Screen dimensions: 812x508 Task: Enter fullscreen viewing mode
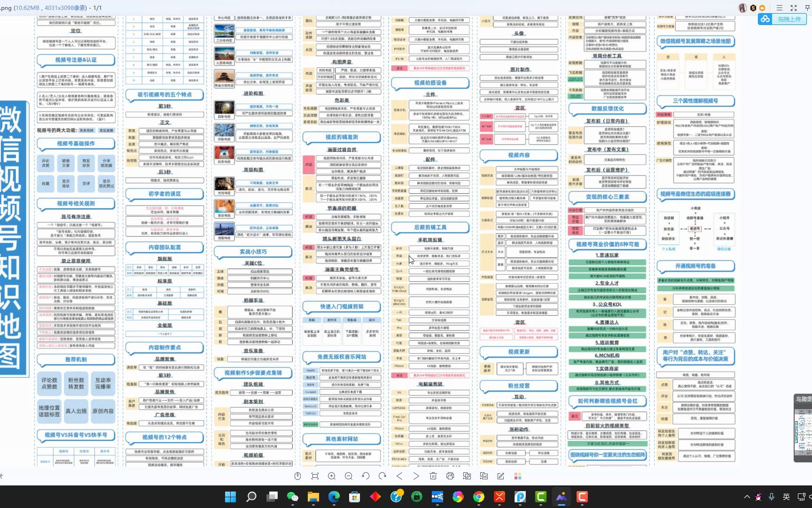pyautogui.click(x=794, y=8)
